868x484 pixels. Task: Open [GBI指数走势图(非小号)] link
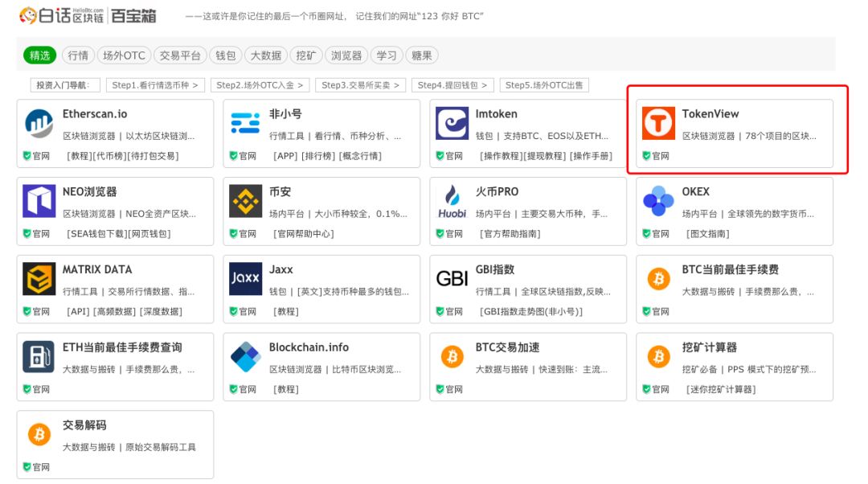click(531, 312)
